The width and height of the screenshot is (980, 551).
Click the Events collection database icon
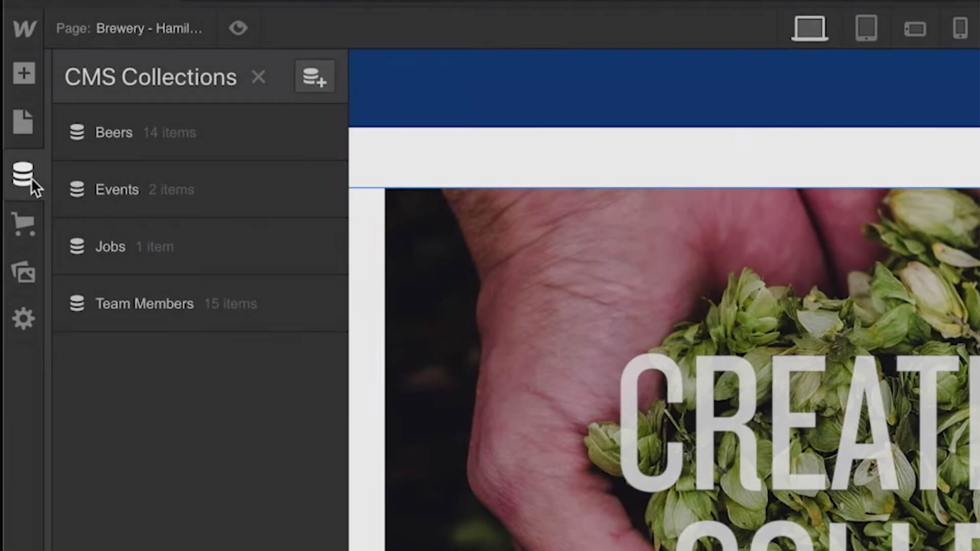click(77, 189)
